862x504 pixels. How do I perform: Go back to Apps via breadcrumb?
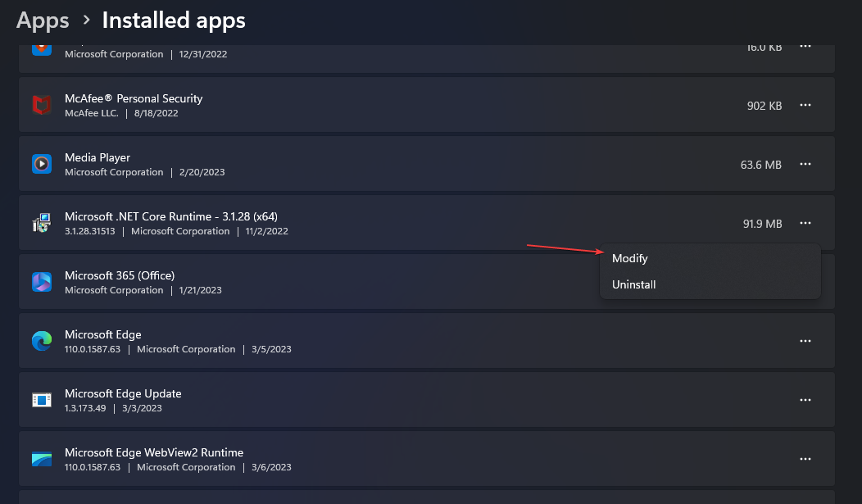[43, 20]
